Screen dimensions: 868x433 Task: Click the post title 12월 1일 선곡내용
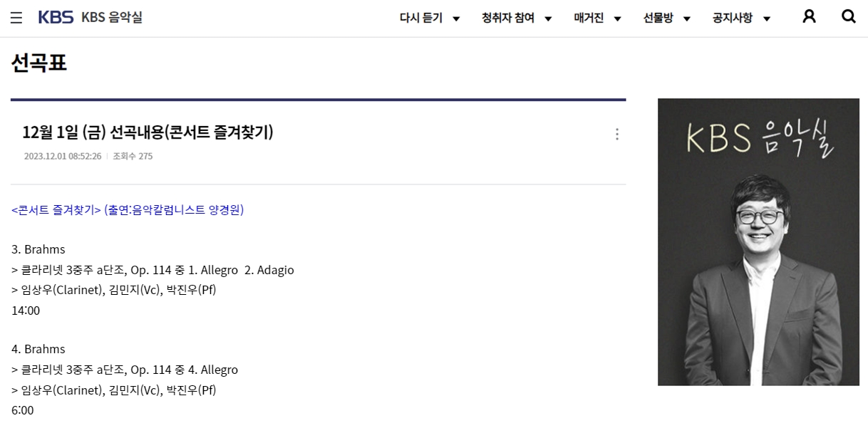148,132
